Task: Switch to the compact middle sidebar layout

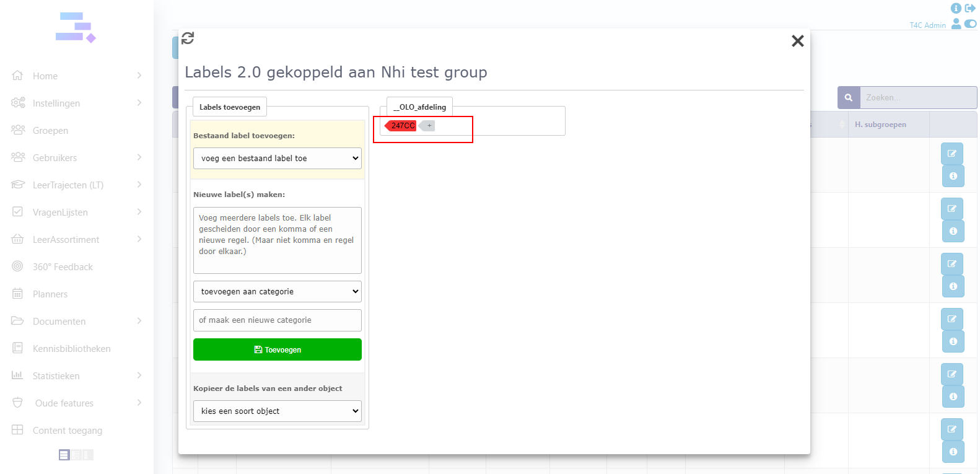Action: pos(76,455)
